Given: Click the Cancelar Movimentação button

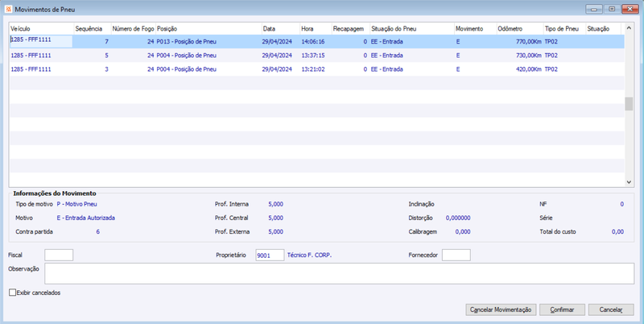Looking at the screenshot, I should click(501, 309).
